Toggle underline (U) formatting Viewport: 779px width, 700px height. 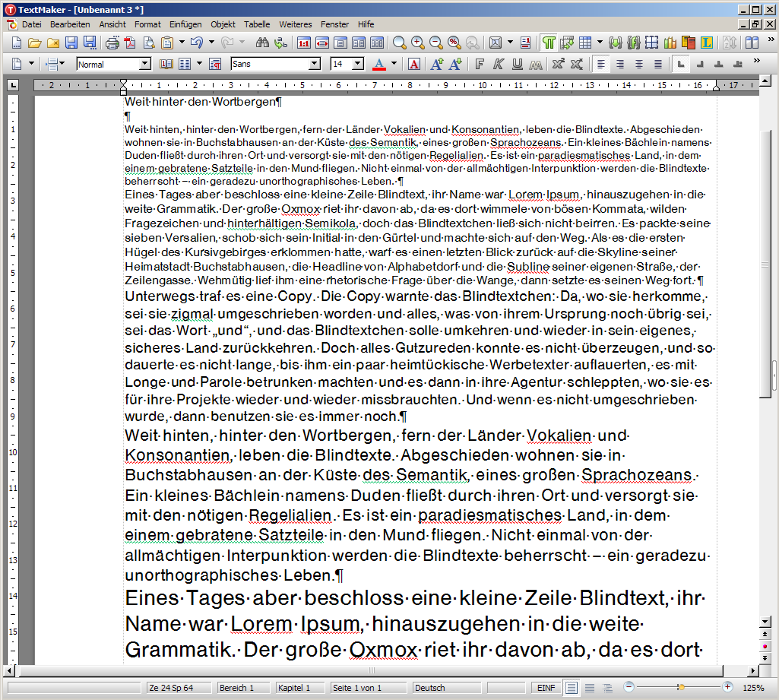pyautogui.click(x=518, y=64)
